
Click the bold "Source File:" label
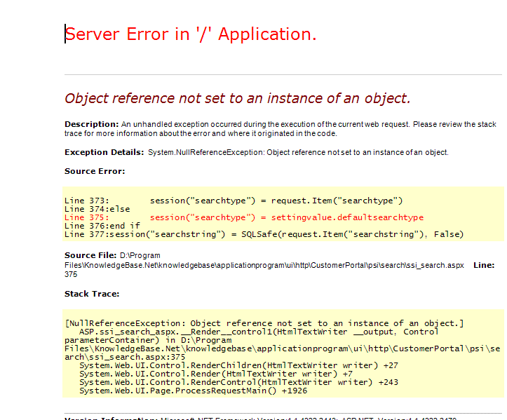pos(91,256)
